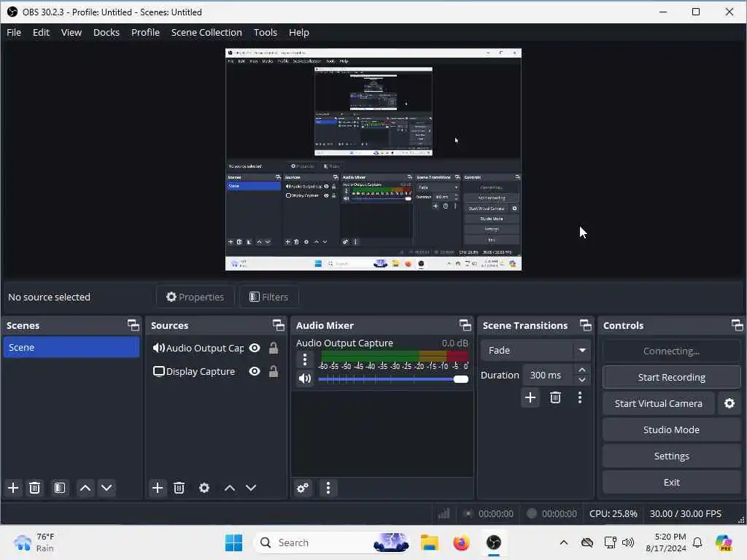Add a new source with plus icon
The image size is (747, 560).
click(x=158, y=488)
